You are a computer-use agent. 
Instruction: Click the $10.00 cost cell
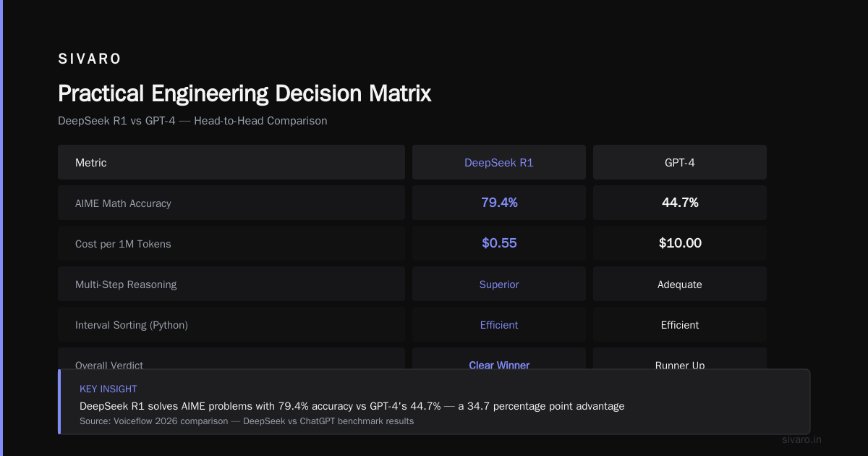point(680,243)
